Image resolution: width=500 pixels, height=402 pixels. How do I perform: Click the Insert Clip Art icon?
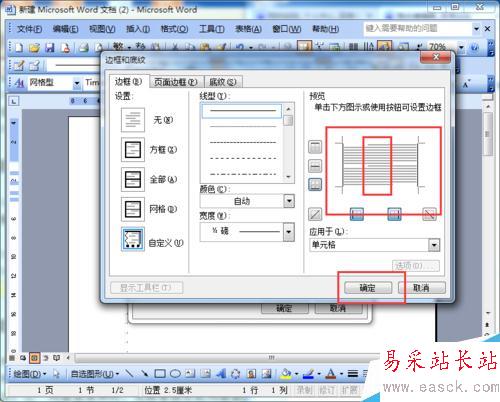pos(251,374)
